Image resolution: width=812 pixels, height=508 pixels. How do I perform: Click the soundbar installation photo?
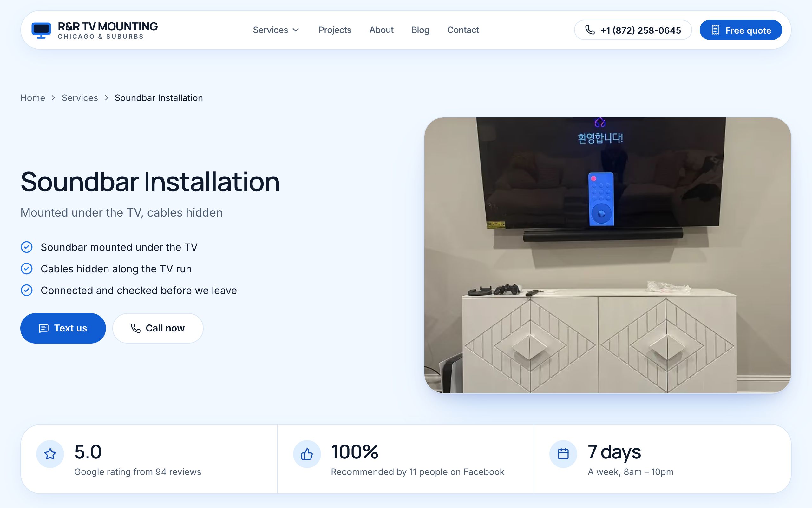[607, 255]
